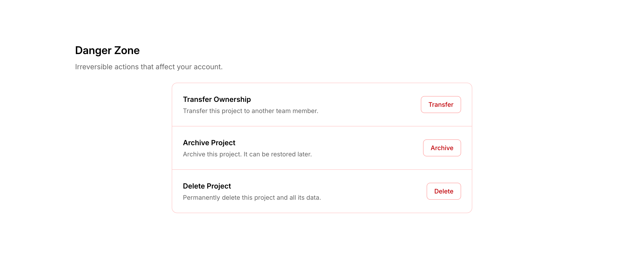Select the 'Irreversible actions' subtitle text
644x256 pixels.
tap(148, 67)
